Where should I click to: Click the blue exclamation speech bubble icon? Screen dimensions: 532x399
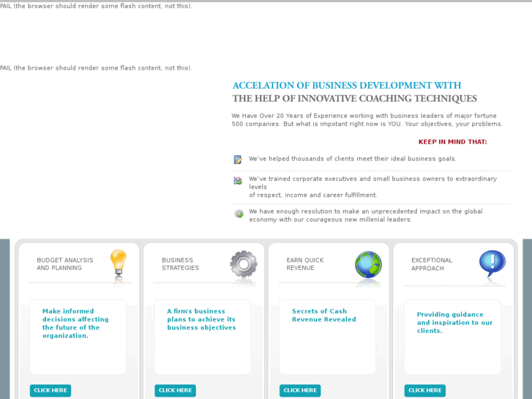[492, 264]
